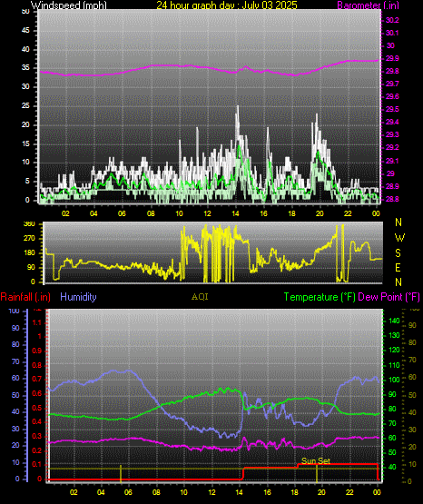The width and height of the screenshot is (423, 504).
Task: Click the sunrise vertical marker line
Action: [121, 473]
